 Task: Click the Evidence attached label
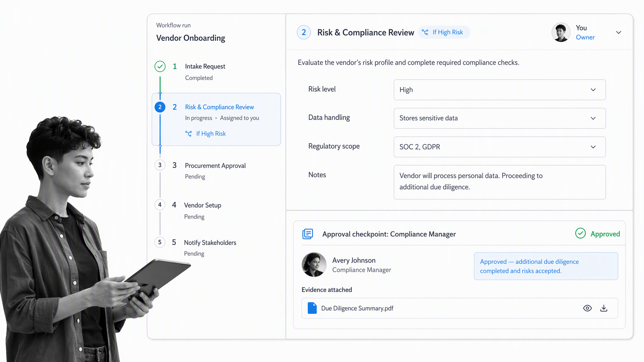[x=327, y=290]
